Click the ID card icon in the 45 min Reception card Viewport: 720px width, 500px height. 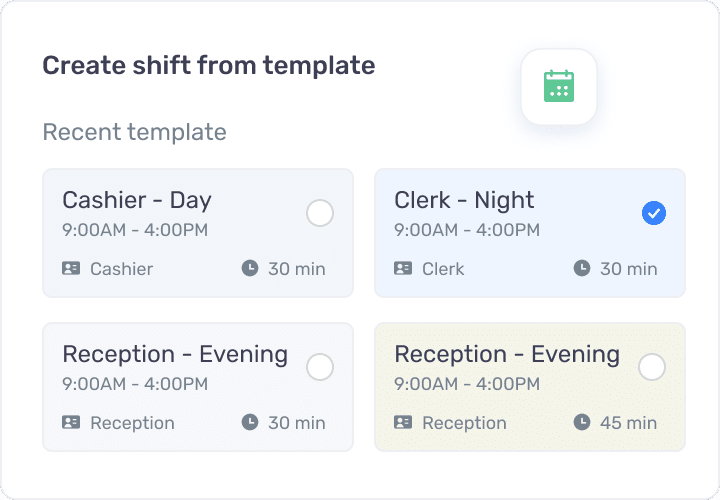pos(403,422)
